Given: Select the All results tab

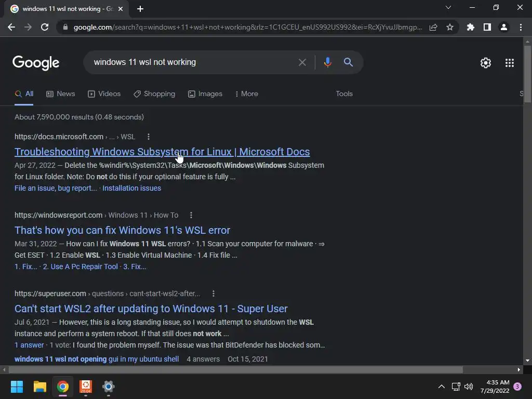Looking at the screenshot, I should (24, 94).
